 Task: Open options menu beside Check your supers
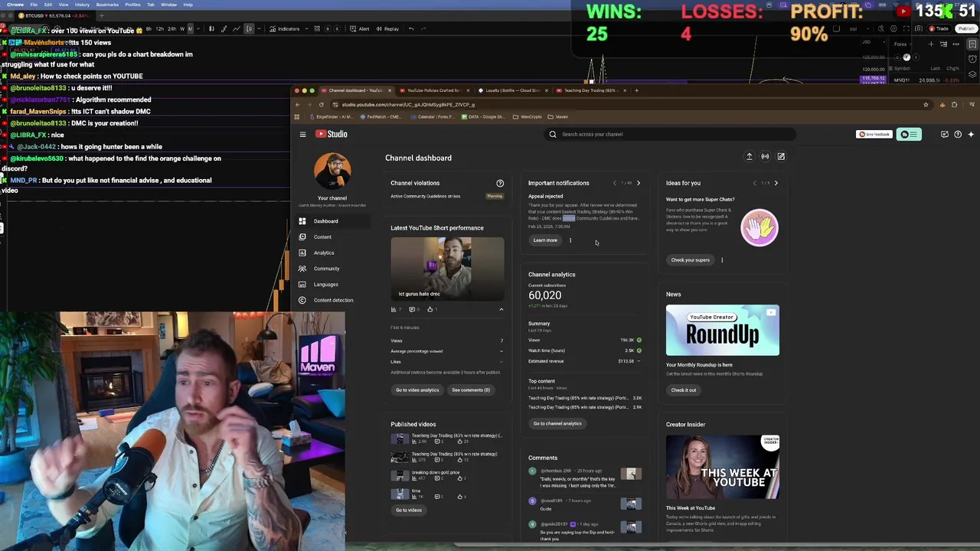click(722, 259)
